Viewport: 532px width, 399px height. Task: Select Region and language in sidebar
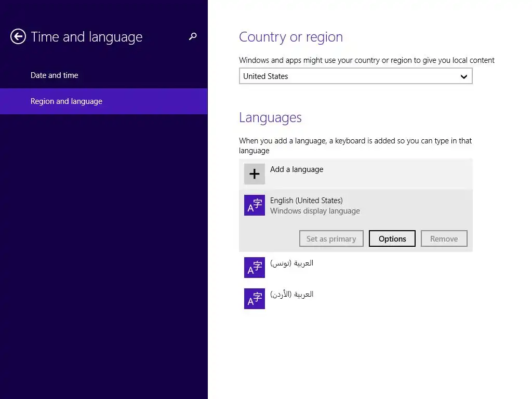[x=104, y=101]
